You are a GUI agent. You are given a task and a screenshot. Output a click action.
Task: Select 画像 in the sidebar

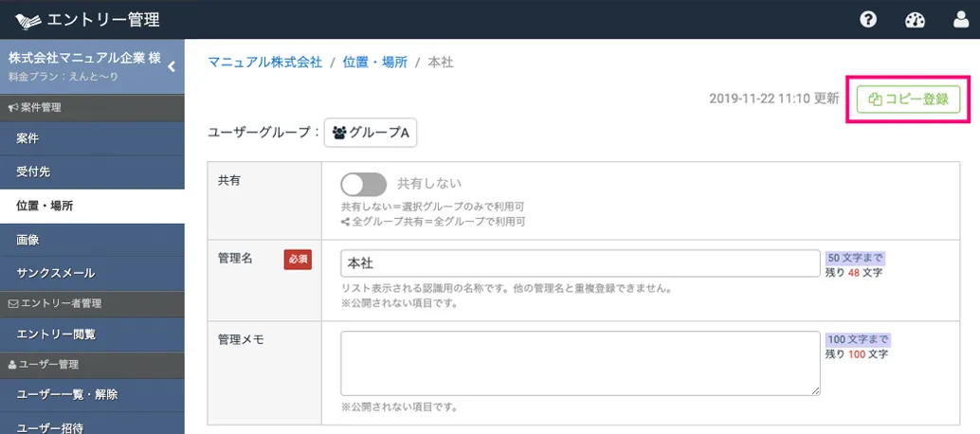(27, 240)
